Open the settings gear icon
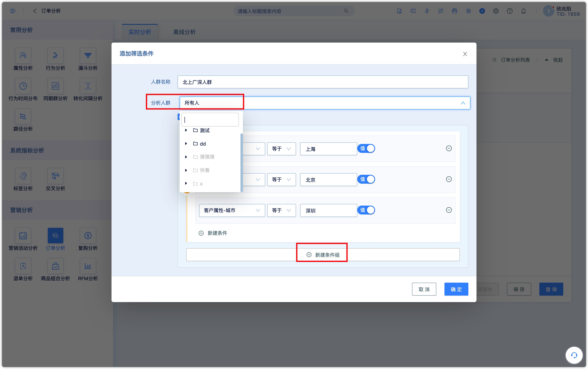Image resolution: width=588 pixels, height=369 pixels. click(x=496, y=11)
